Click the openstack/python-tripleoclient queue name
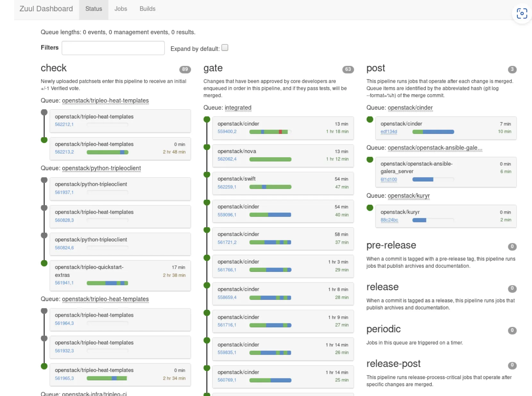The width and height of the screenshot is (532, 396). pos(101,168)
